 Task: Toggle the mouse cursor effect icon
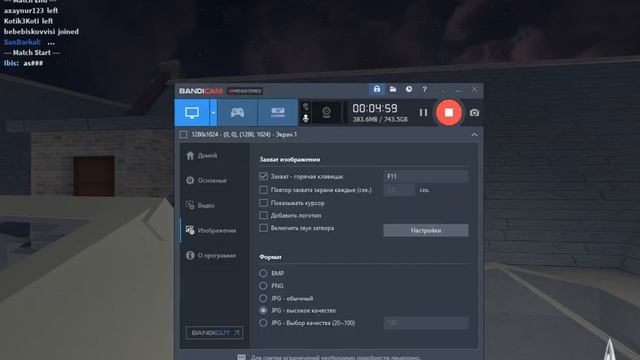[305, 107]
